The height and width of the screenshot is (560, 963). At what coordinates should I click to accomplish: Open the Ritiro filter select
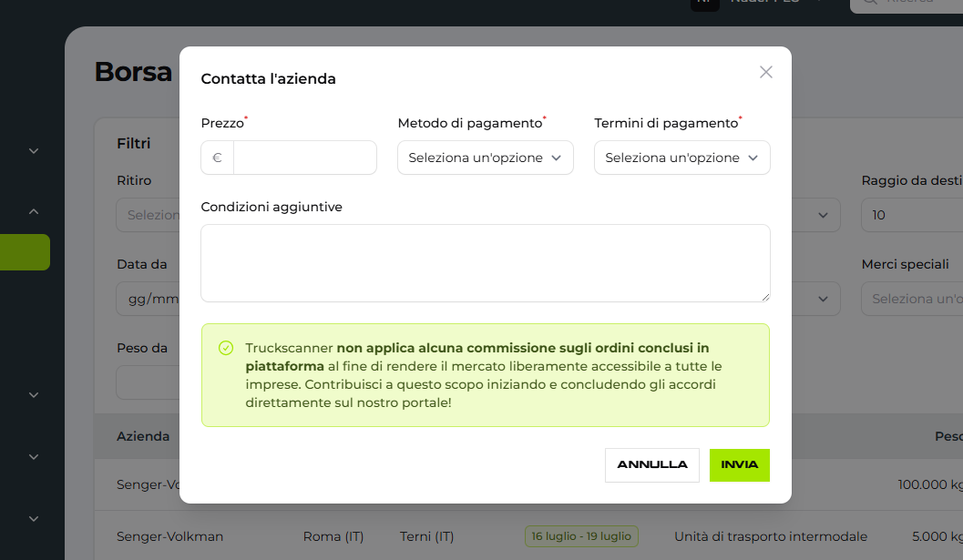(x=148, y=215)
